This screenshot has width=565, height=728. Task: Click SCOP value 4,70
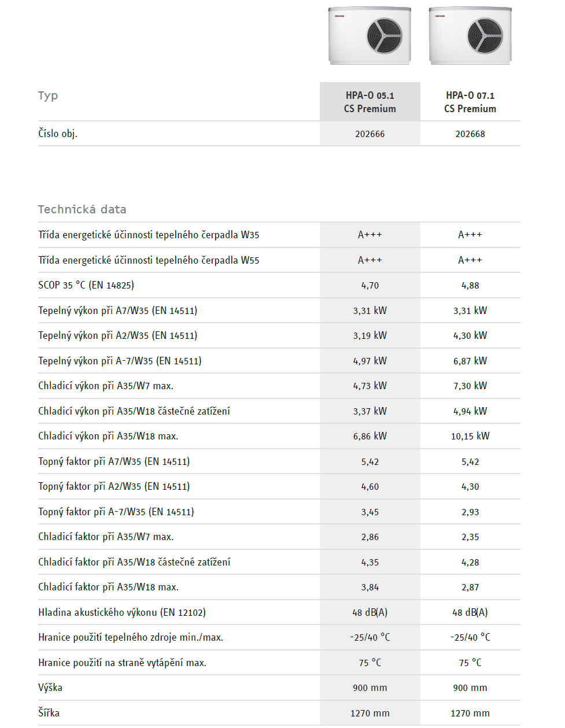(x=370, y=286)
